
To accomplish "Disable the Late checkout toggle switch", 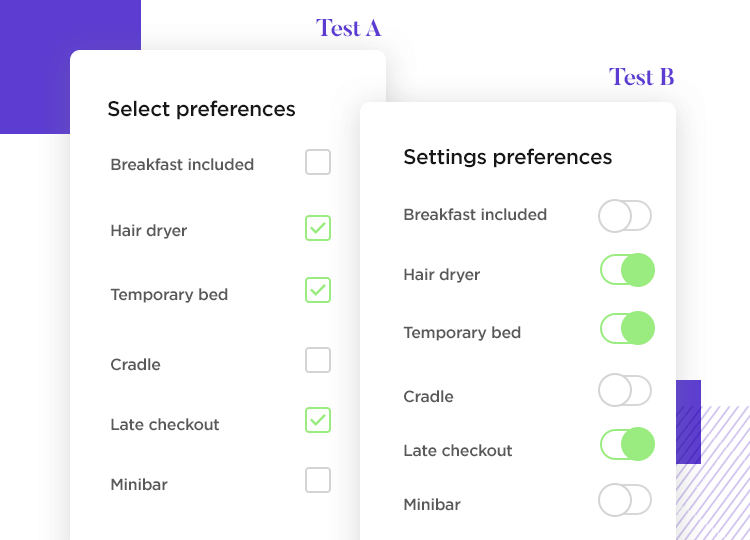I will coord(627,444).
